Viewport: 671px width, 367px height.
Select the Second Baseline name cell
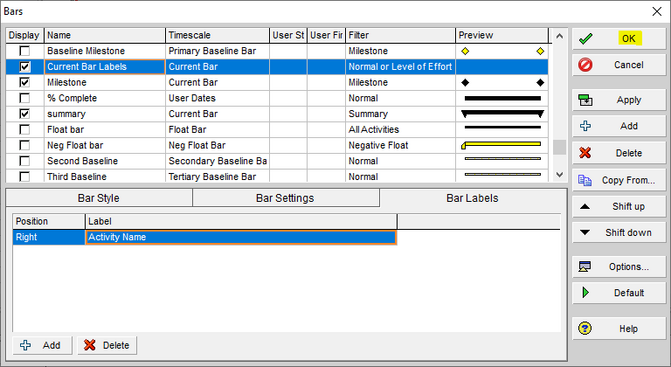click(x=105, y=161)
